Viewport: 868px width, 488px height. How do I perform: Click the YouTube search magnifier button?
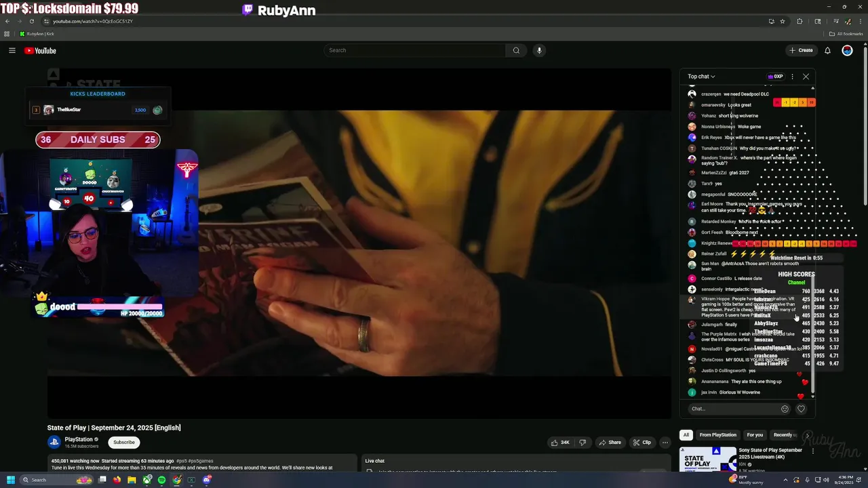click(516, 50)
